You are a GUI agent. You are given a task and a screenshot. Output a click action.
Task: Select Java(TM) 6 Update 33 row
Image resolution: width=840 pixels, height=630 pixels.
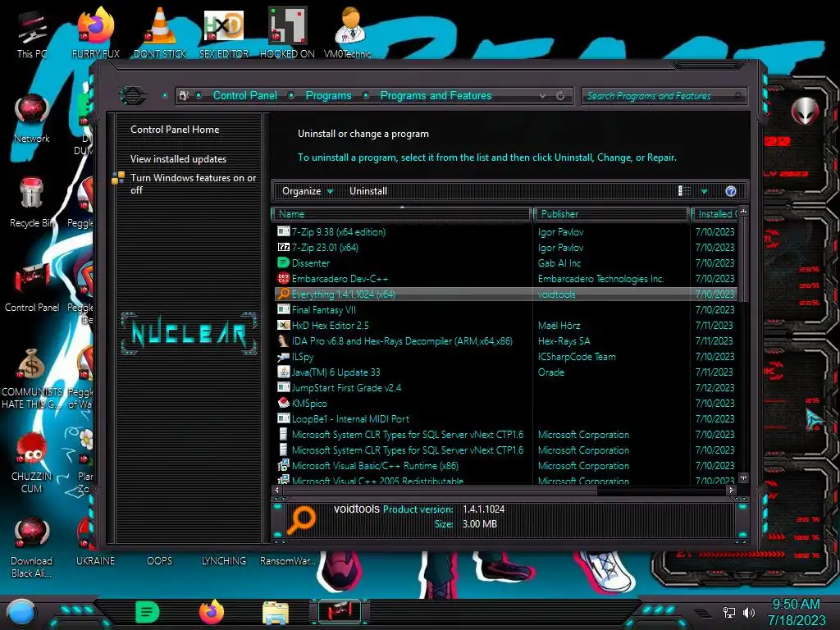click(x=505, y=372)
